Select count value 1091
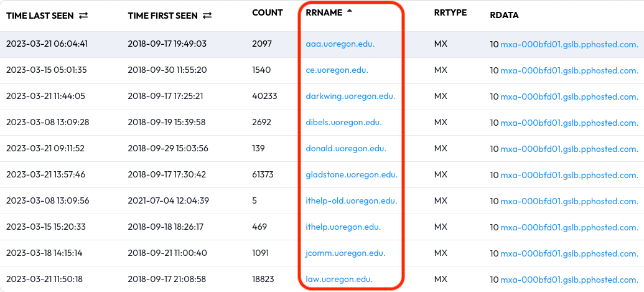 click(x=260, y=253)
